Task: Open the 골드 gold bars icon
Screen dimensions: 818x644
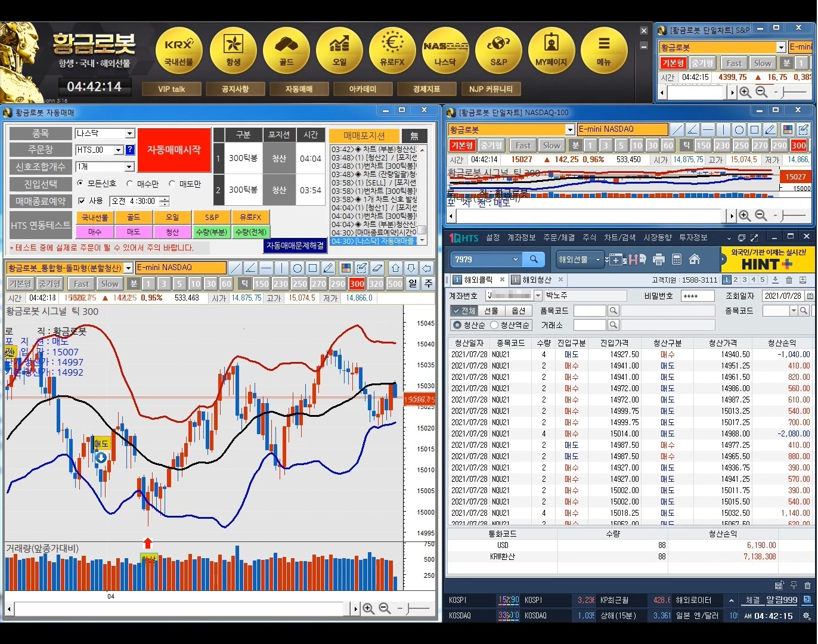Action: coord(286,50)
